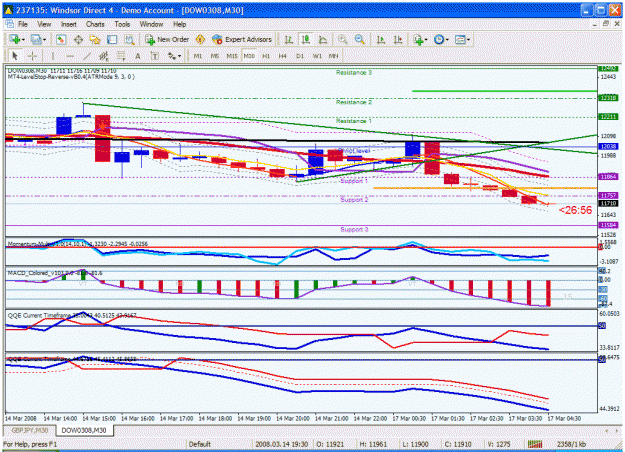
Task: Expand the Indicators dropdown arrow
Action: (x=426, y=39)
